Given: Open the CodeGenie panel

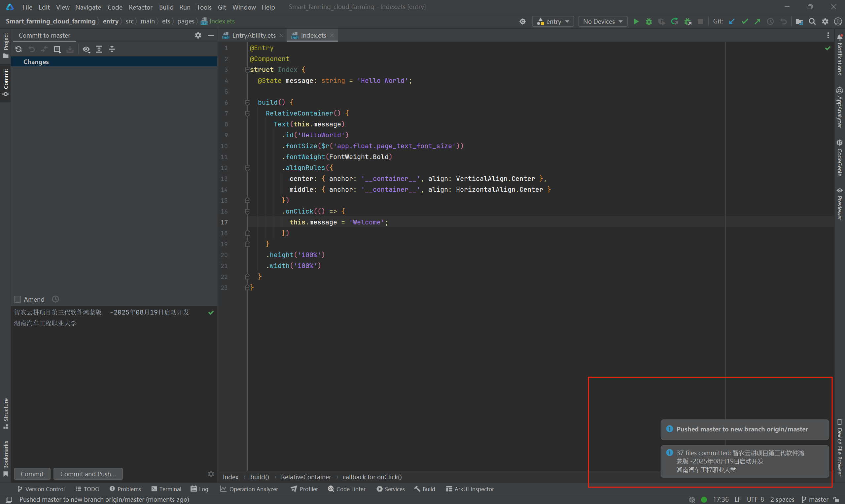Looking at the screenshot, I should pyautogui.click(x=840, y=160).
